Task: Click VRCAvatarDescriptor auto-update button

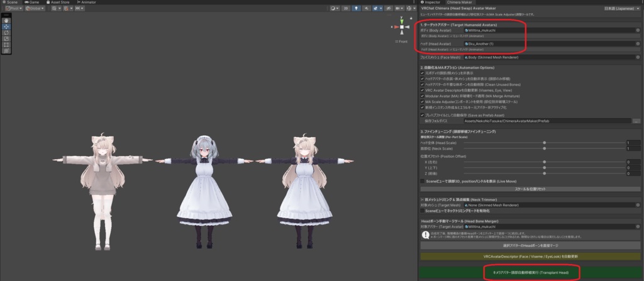Action: coord(530,256)
